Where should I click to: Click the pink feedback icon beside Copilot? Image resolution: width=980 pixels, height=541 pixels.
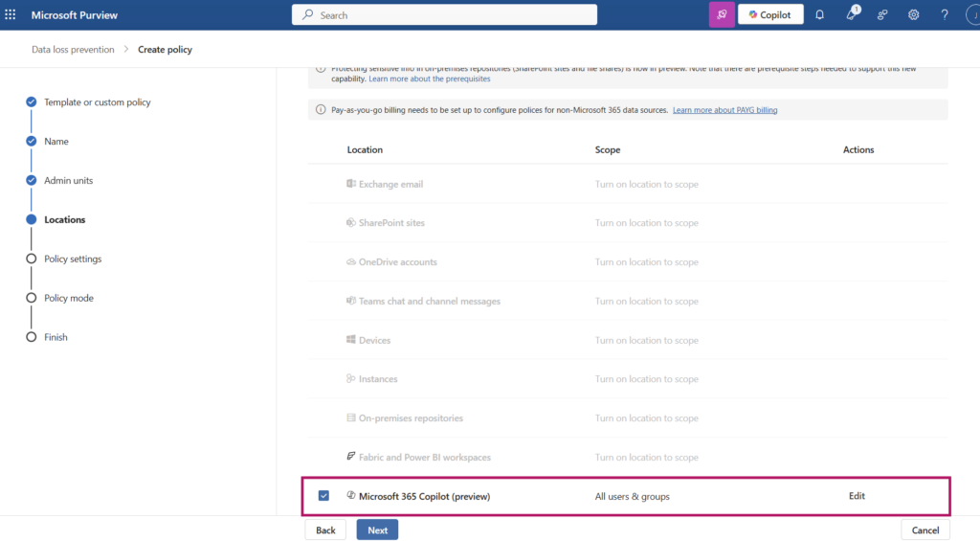coord(722,14)
